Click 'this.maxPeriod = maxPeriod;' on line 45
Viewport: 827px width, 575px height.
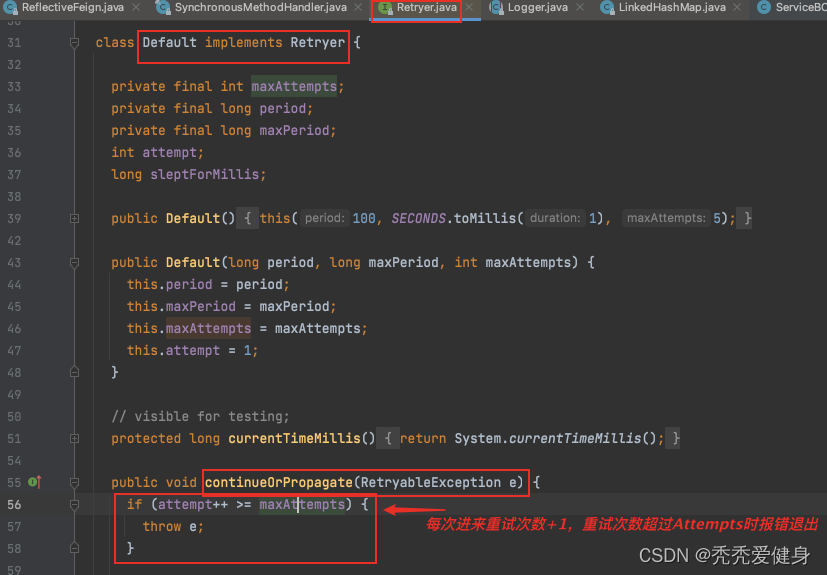[231, 306]
